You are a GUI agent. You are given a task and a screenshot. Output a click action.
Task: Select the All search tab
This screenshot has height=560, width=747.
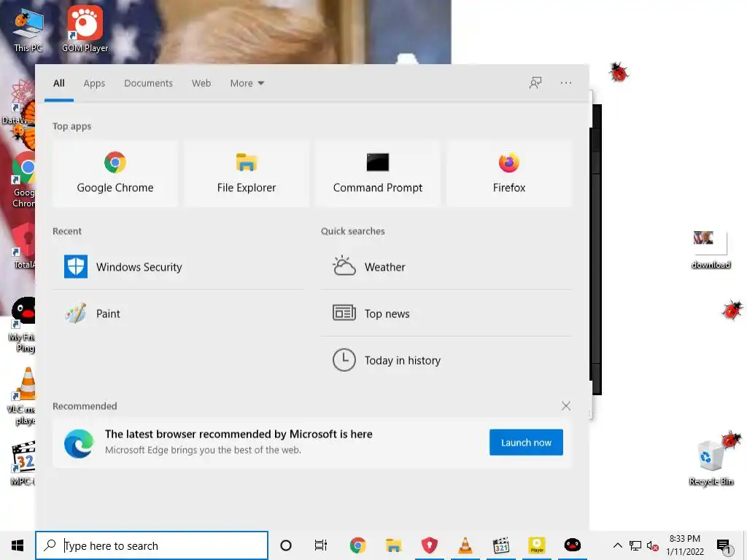pyautogui.click(x=58, y=83)
